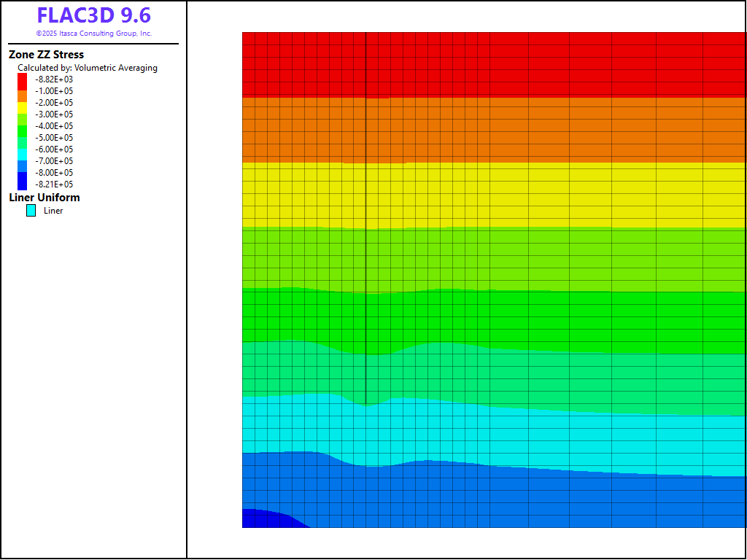747x560 pixels.
Task: Click the FLAC3D 9.6 title text
Action: (x=93, y=16)
